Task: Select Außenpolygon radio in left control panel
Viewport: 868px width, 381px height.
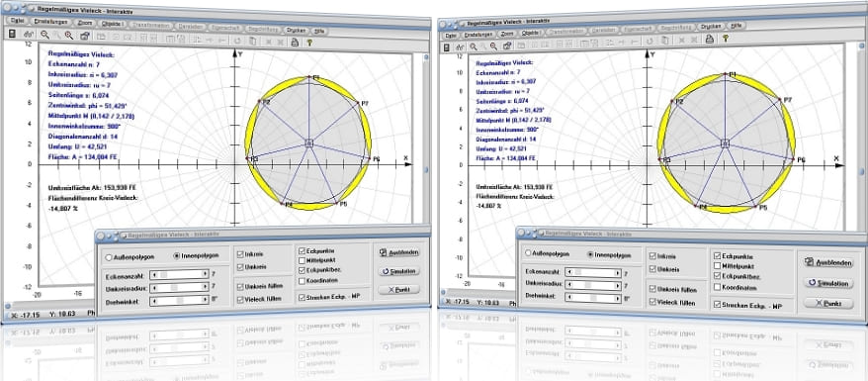Action: coord(109,257)
